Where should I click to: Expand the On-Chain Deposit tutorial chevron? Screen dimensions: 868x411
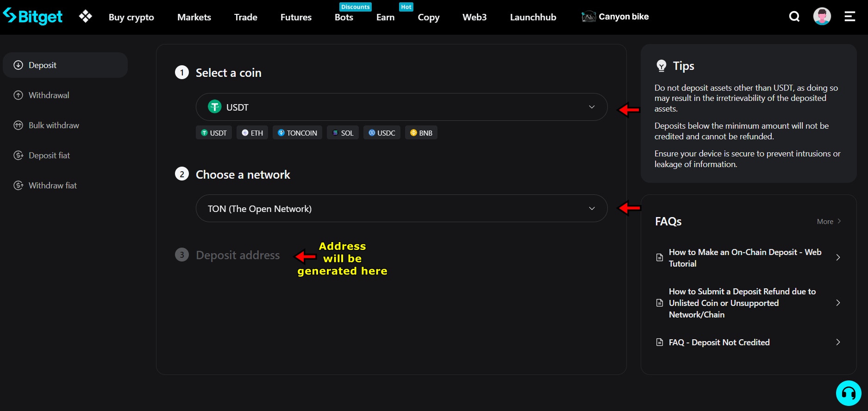coord(838,258)
